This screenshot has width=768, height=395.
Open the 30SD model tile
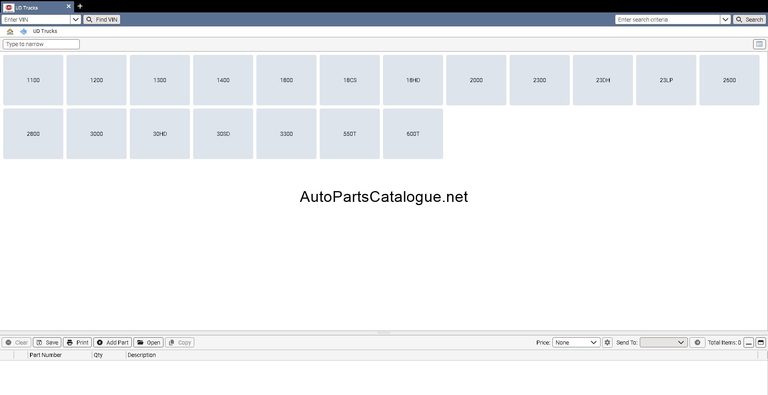pyautogui.click(x=223, y=134)
